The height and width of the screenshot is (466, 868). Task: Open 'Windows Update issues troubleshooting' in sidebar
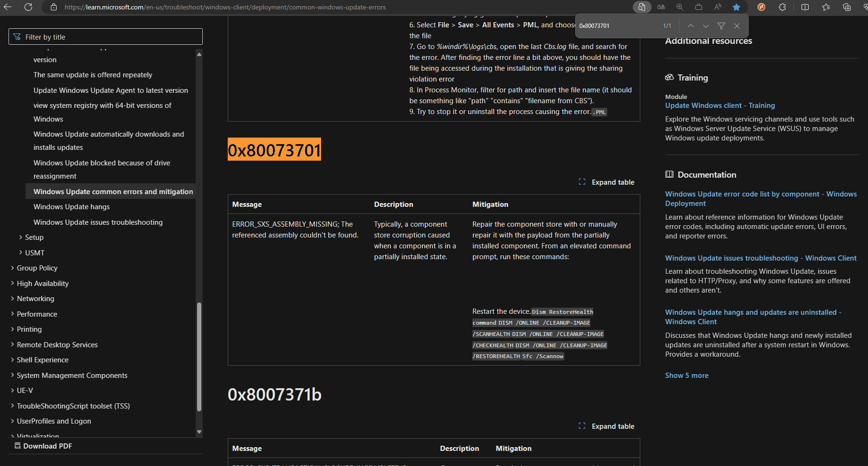pyautogui.click(x=98, y=222)
